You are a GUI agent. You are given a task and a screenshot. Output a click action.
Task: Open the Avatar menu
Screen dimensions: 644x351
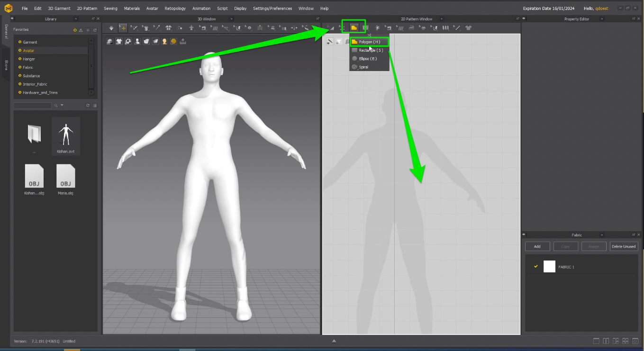(x=152, y=9)
